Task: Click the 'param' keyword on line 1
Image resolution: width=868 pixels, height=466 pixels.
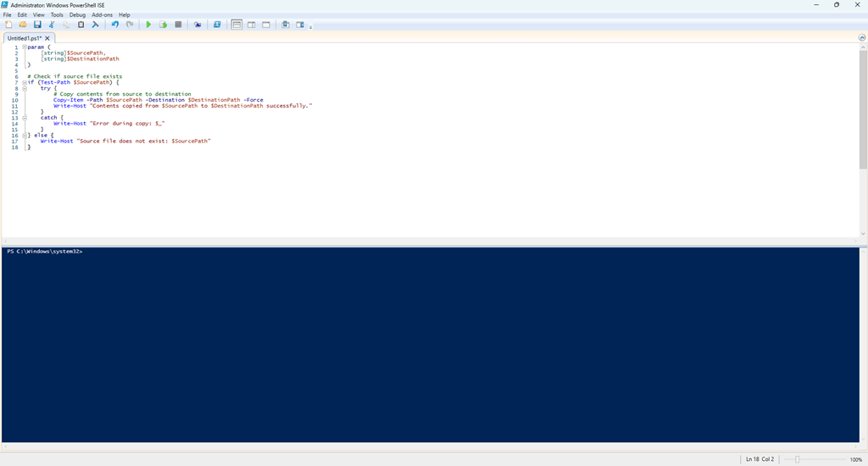Action: click(x=36, y=47)
